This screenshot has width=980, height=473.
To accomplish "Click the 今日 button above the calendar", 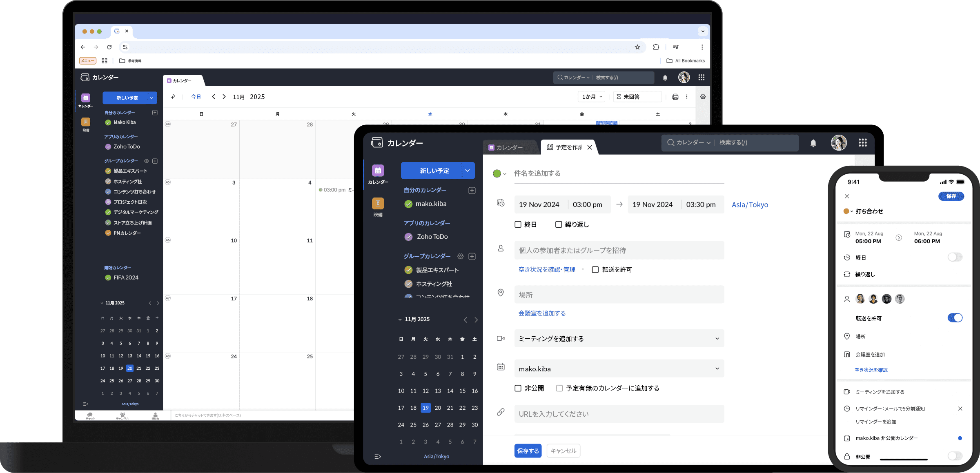I will (196, 97).
